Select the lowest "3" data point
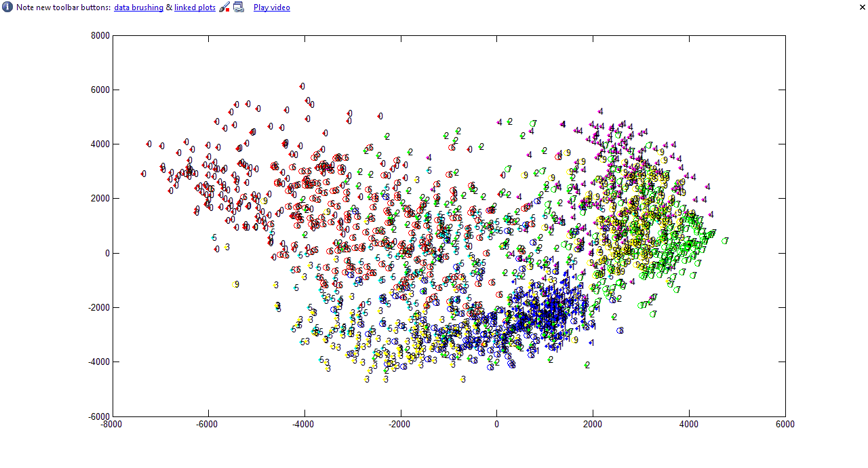Screen dimensions: 868x468 tap(463, 379)
